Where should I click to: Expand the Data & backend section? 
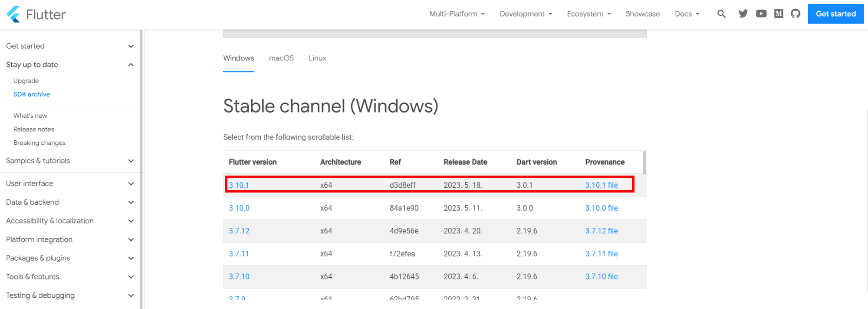coord(70,203)
